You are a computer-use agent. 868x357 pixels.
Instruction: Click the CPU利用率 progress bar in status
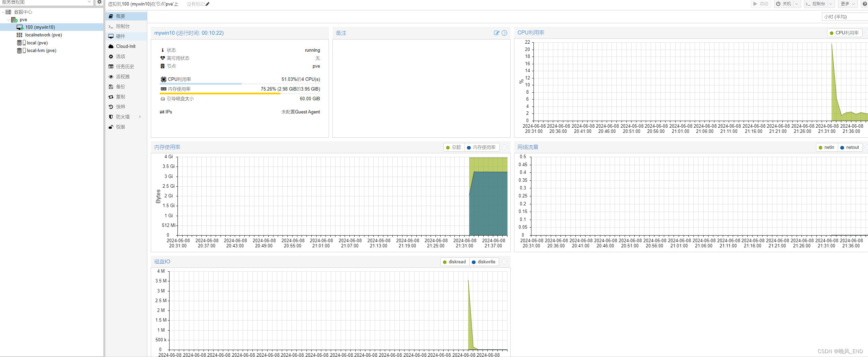coord(240,84)
